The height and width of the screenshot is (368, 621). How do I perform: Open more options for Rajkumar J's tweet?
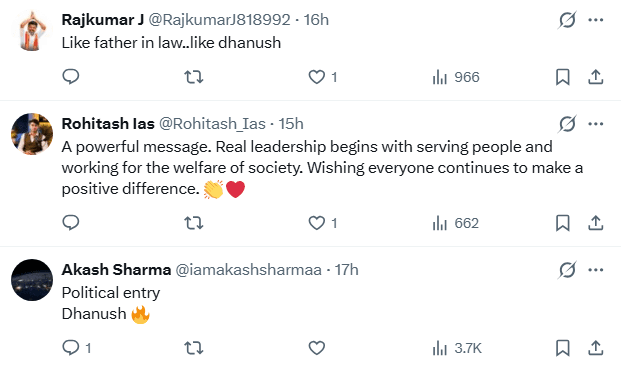click(596, 20)
